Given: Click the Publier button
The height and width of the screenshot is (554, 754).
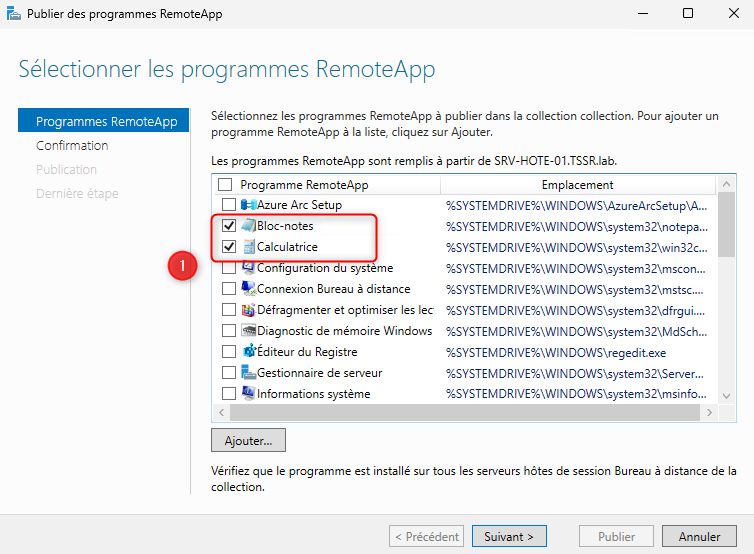Looking at the screenshot, I should 616,536.
